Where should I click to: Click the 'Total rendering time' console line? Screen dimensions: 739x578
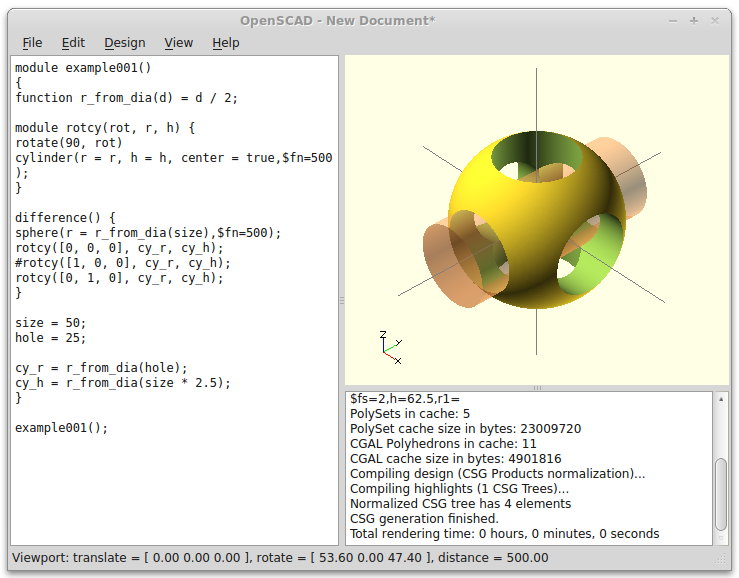pos(504,534)
